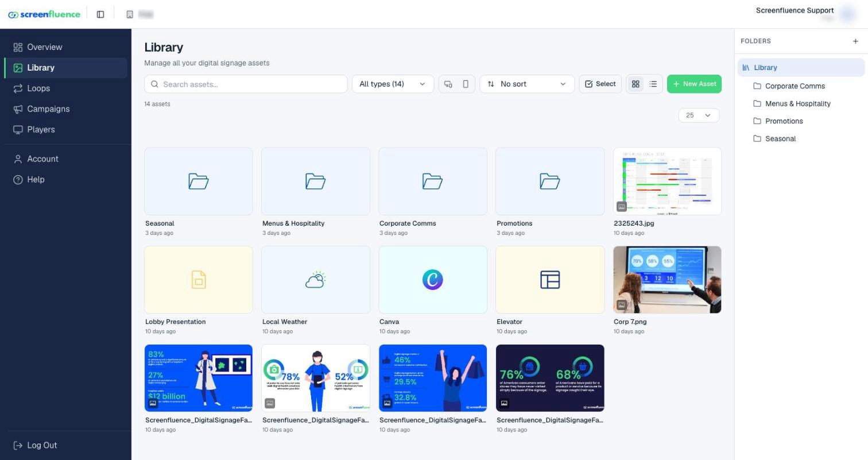Open the Seasonal folder tile
This screenshot has width=868, height=460.
point(199,181)
